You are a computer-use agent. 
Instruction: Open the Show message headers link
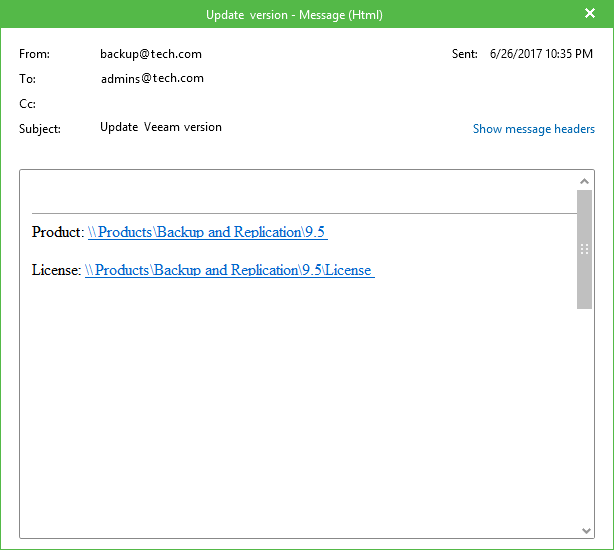point(534,129)
